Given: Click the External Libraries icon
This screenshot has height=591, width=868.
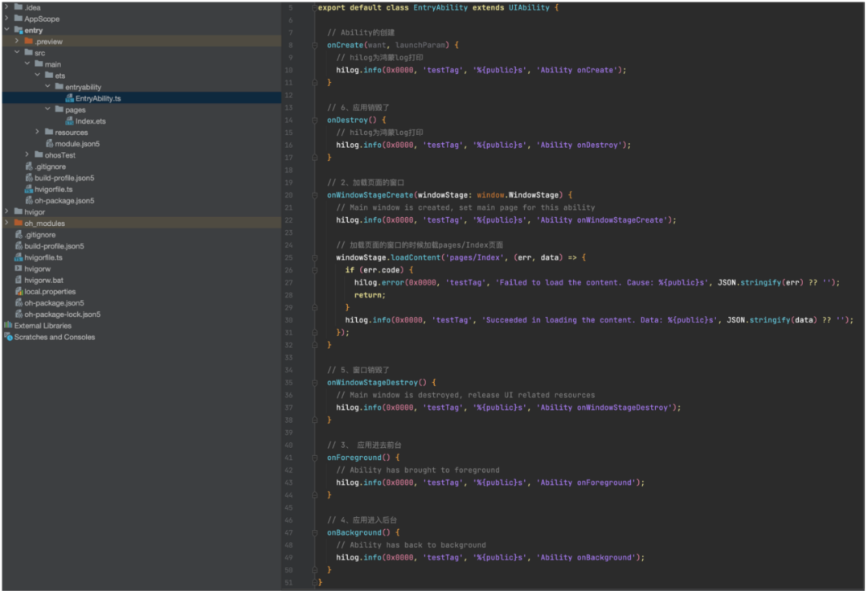Looking at the screenshot, I should coord(8,325).
